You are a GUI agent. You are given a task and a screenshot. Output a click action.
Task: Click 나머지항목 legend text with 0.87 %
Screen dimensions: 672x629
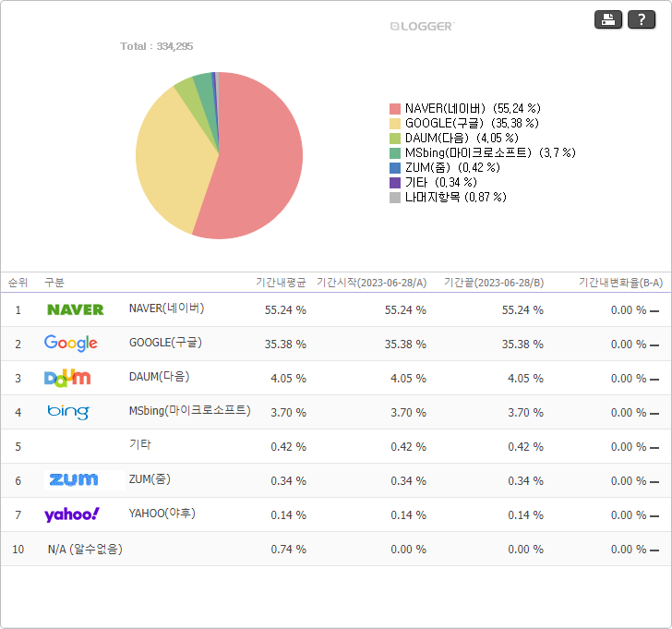(x=456, y=198)
